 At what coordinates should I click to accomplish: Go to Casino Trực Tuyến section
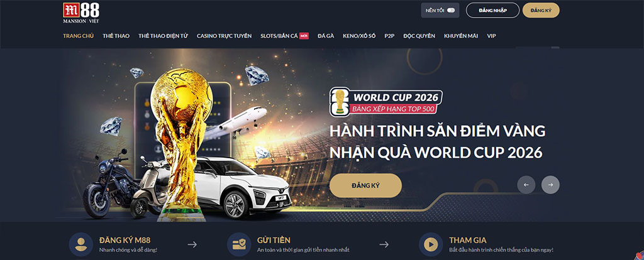point(225,36)
